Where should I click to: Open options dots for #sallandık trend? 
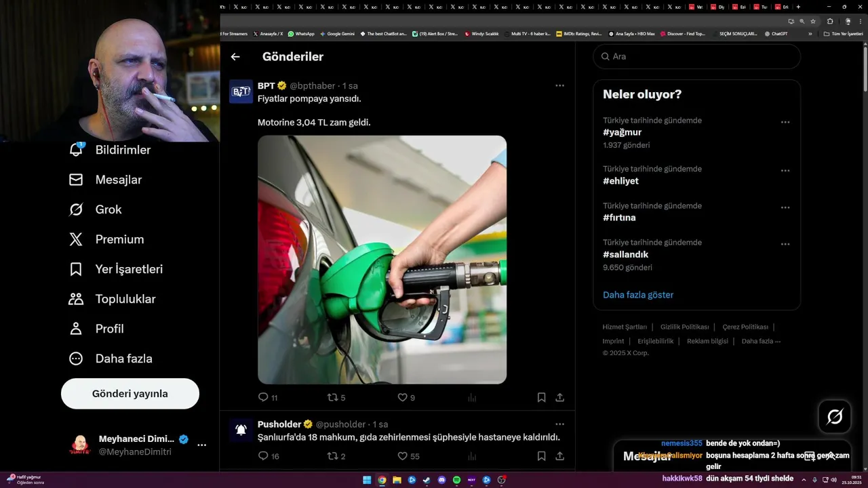785,244
